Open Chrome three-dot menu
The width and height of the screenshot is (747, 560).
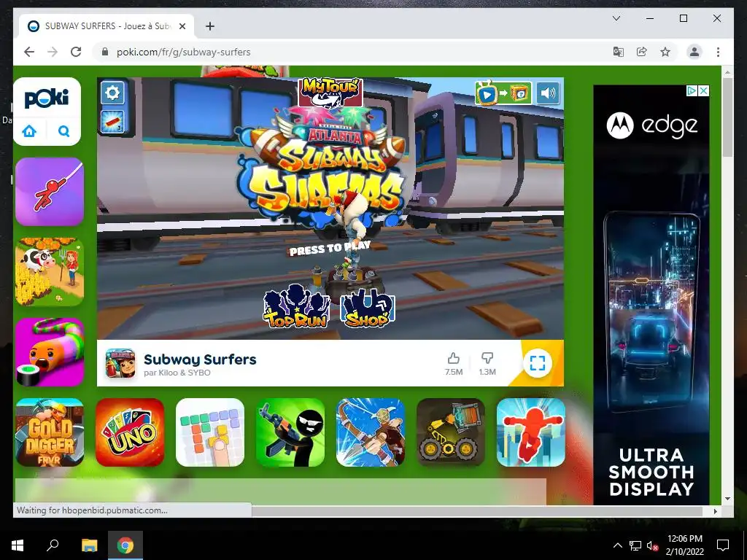(x=718, y=52)
